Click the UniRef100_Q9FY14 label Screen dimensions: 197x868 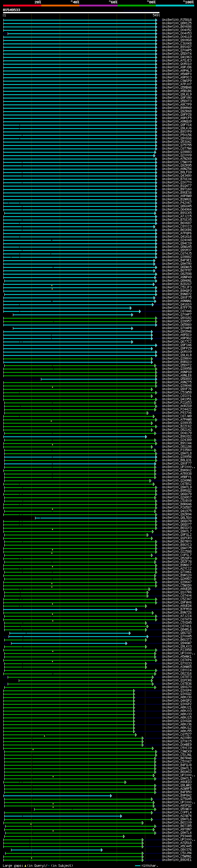pos(177,125)
